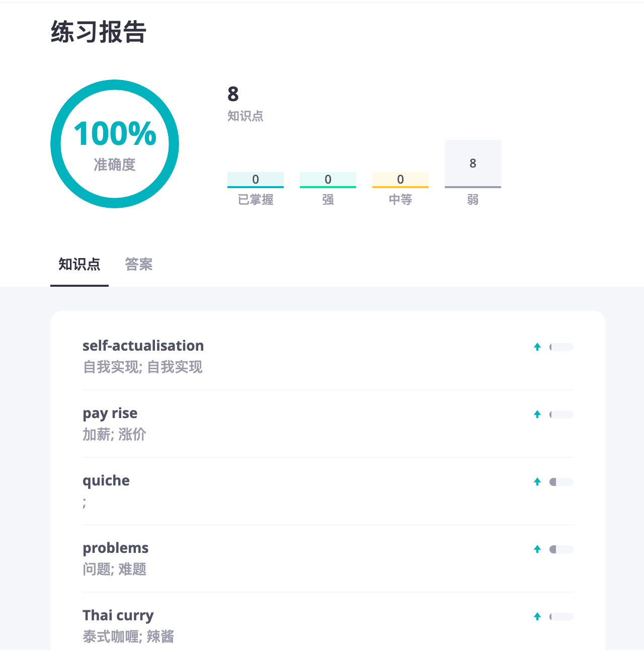Screen dimensions: 644x654
Task: Click the 已掌握 category bar
Action: 256,180
